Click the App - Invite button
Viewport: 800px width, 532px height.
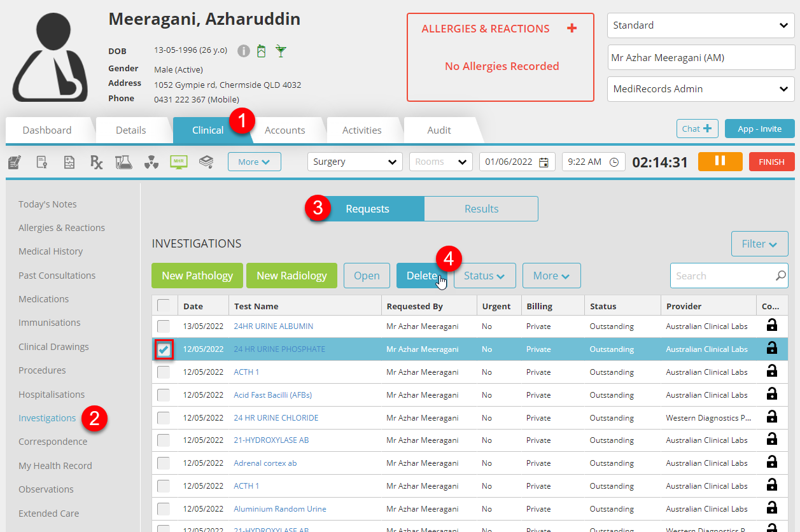tap(759, 129)
